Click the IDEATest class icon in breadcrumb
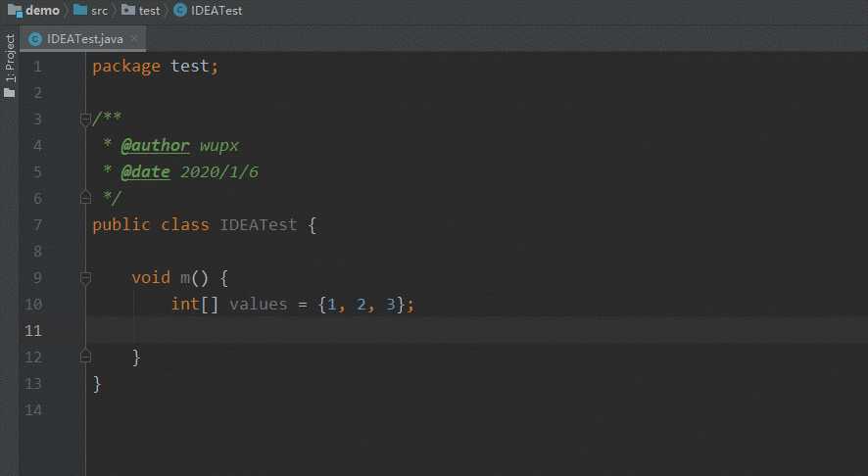868x476 pixels. [x=180, y=10]
